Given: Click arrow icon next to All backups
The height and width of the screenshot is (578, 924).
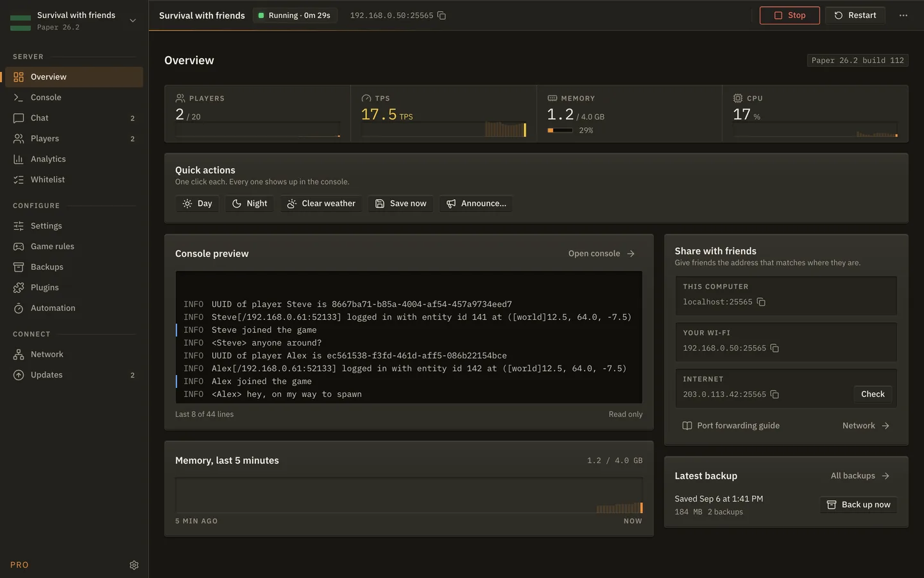Looking at the screenshot, I should pos(886,476).
